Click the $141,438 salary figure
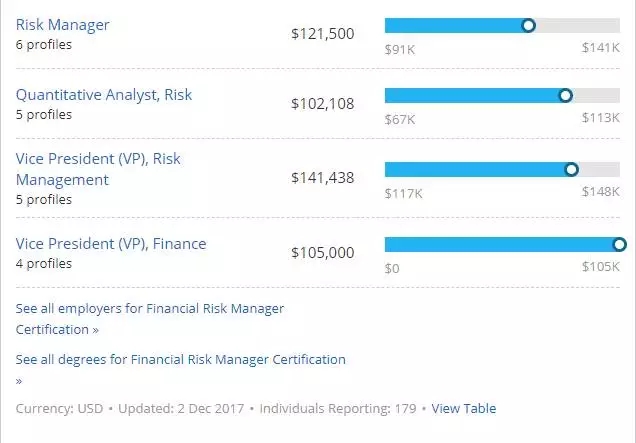 pos(322,178)
